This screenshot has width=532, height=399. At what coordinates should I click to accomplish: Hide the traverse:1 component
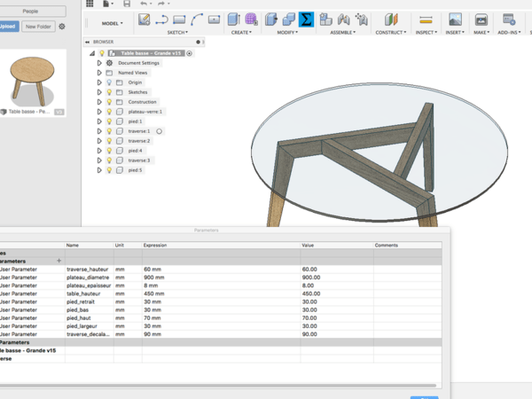pos(109,131)
